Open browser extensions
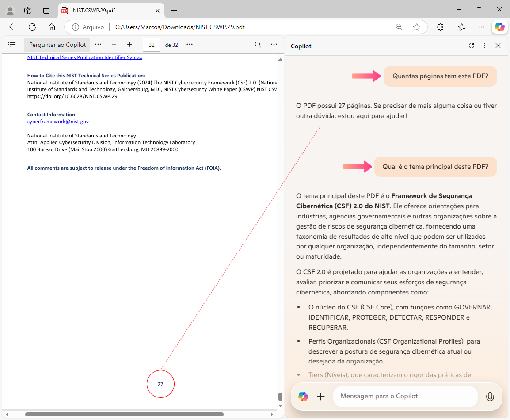The width and height of the screenshot is (510, 420). [x=441, y=27]
